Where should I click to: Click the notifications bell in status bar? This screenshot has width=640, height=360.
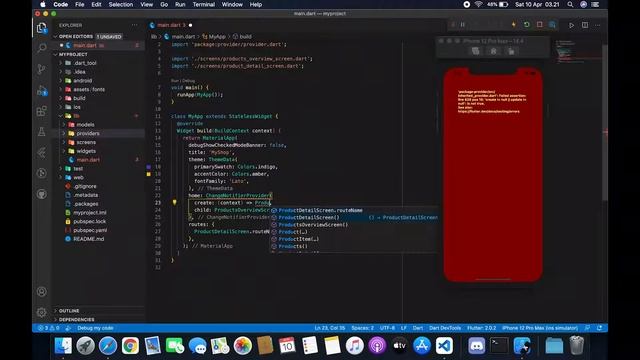pos(600,328)
